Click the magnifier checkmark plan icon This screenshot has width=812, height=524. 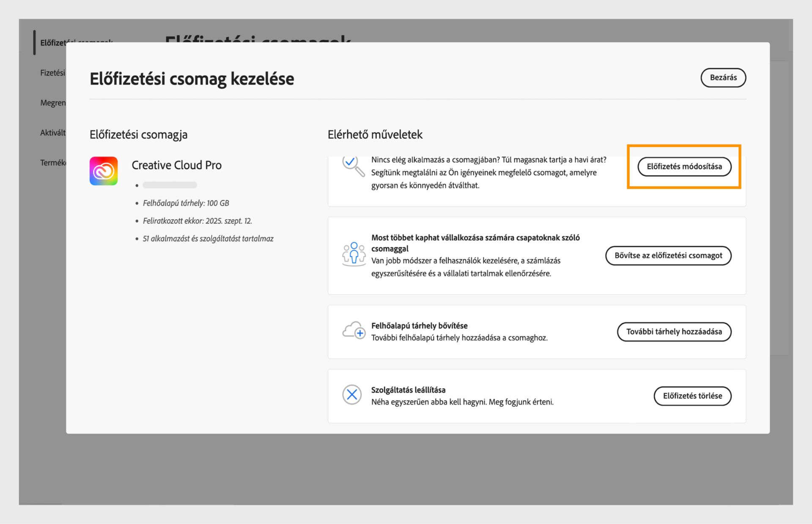point(353,166)
